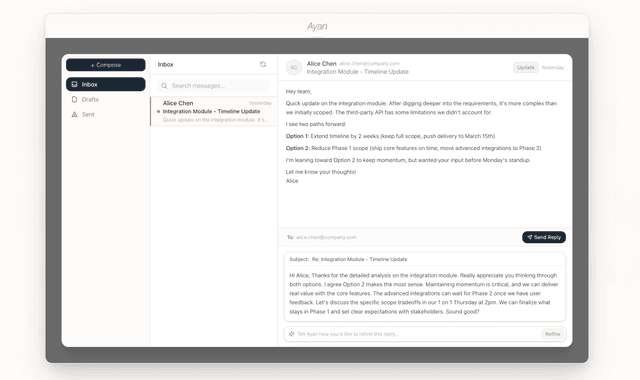Click the Option 2 line in the email
Image resolution: width=640 pixels, height=380 pixels.
tap(413, 148)
